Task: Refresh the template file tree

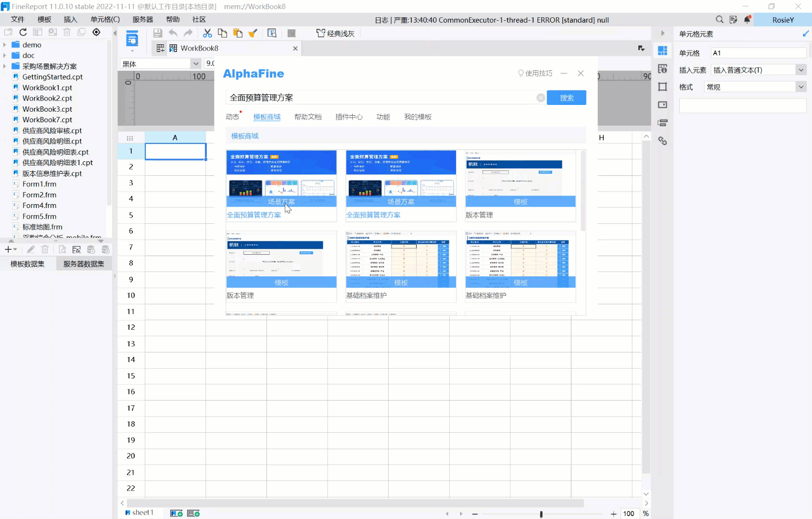Action: pyautogui.click(x=23, y=32)
